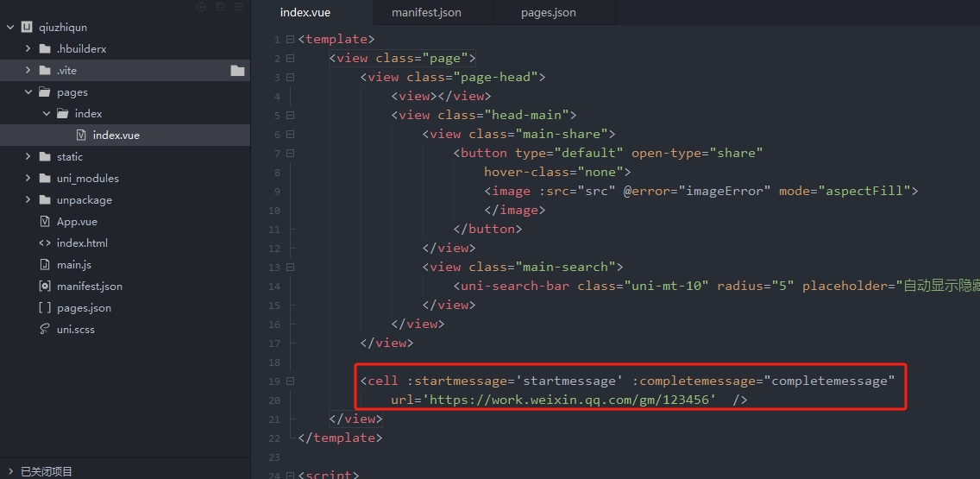Click the open pages folder icon

[44, 92]
